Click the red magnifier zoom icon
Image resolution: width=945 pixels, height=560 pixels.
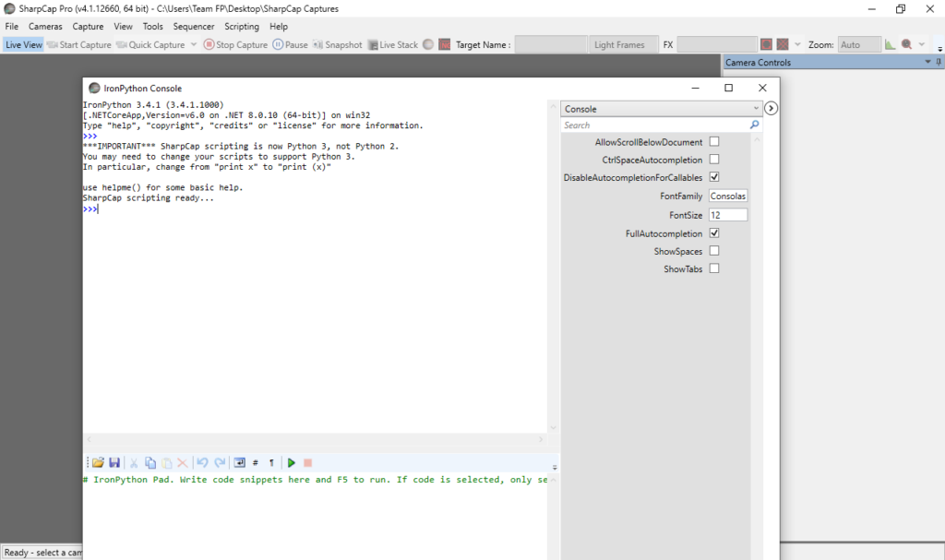tap(906, 44)
